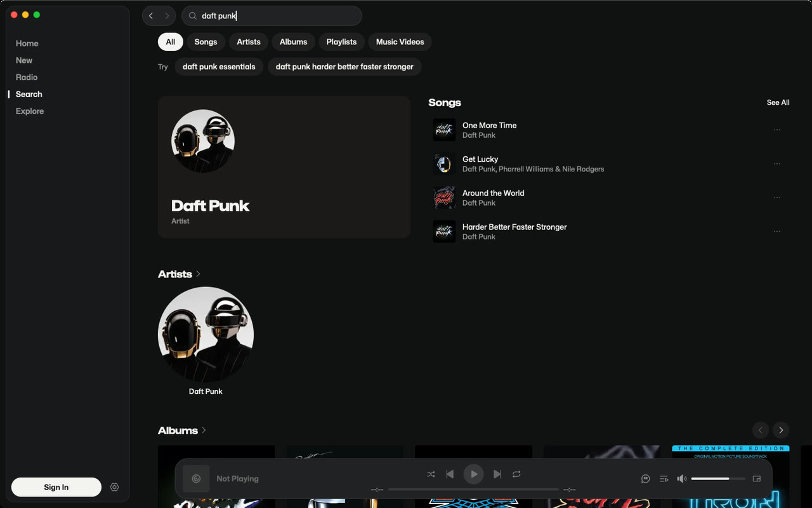Screen dimensions: 812x508
Task: Open Explore in the sidebar
Action: (30, 111)
